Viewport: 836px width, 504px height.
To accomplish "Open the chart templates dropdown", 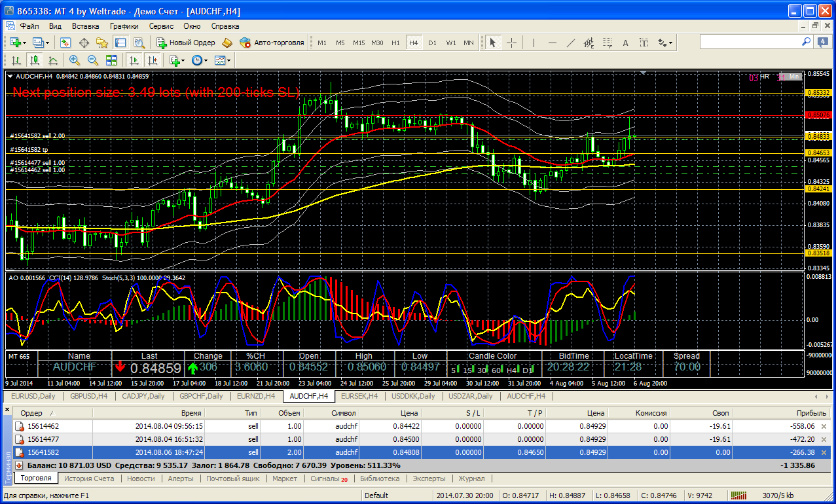I will 223,60.
